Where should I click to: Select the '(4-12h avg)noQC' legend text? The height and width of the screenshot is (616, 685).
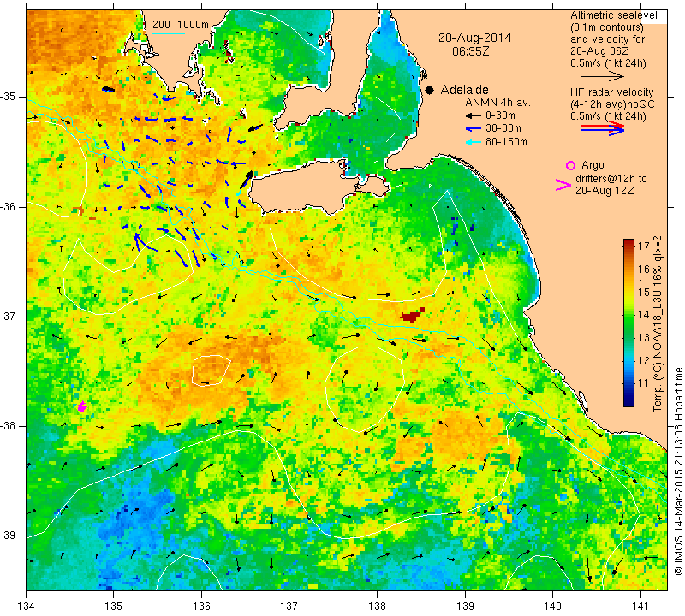(612, 104)
